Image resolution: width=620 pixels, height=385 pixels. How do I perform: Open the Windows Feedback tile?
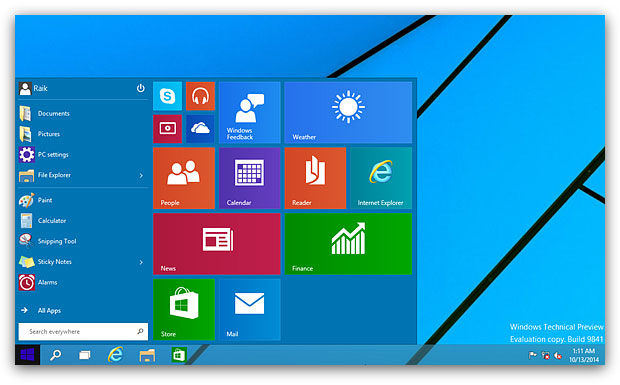pos(250,113)
